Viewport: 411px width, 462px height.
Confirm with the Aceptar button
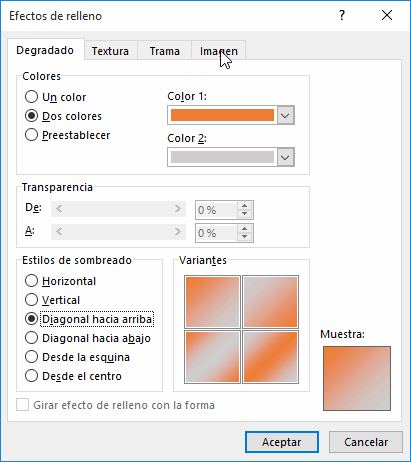(282, 442)
